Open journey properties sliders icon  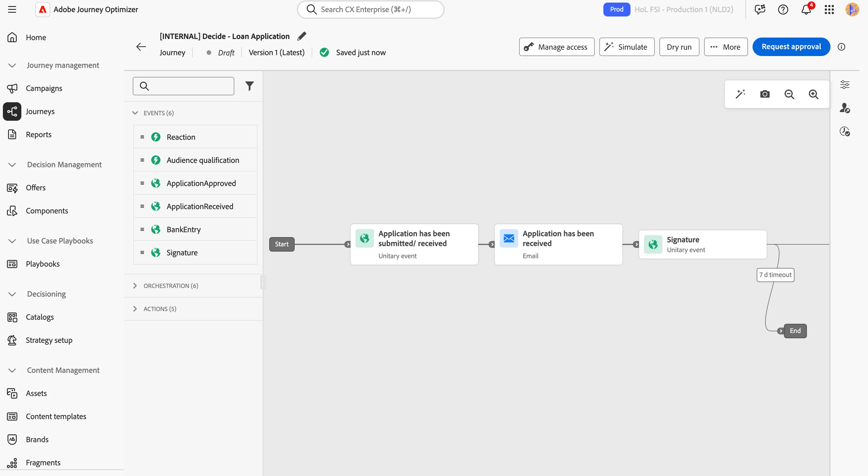coord(844,84)
